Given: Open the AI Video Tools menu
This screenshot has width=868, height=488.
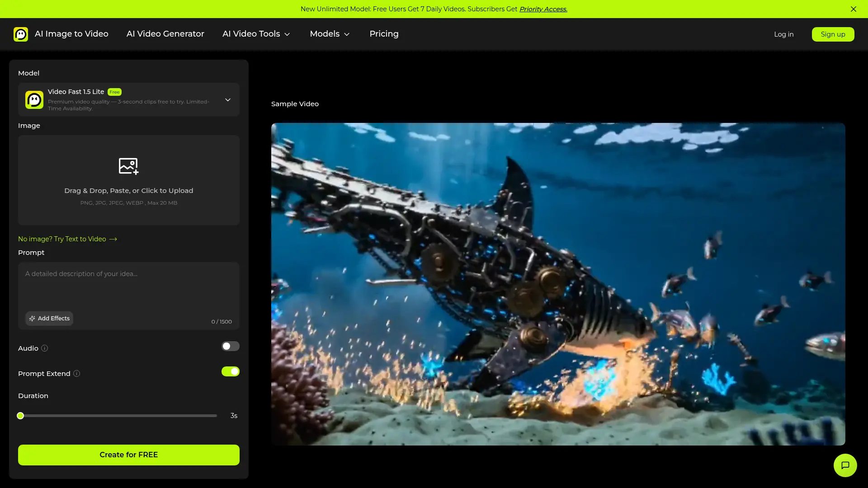Looking at the screenshot, I should pos(256,34).
